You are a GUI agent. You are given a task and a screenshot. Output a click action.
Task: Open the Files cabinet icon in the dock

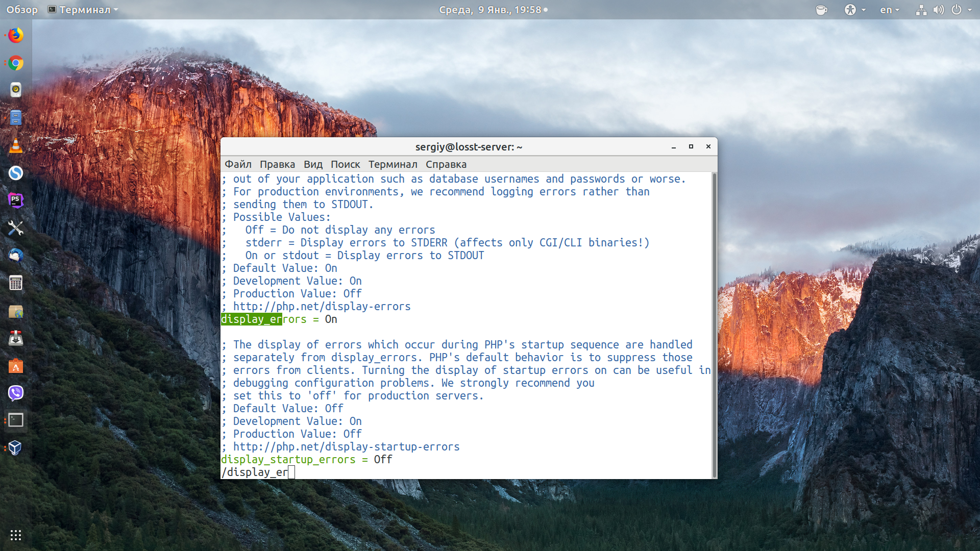(16, 118)
